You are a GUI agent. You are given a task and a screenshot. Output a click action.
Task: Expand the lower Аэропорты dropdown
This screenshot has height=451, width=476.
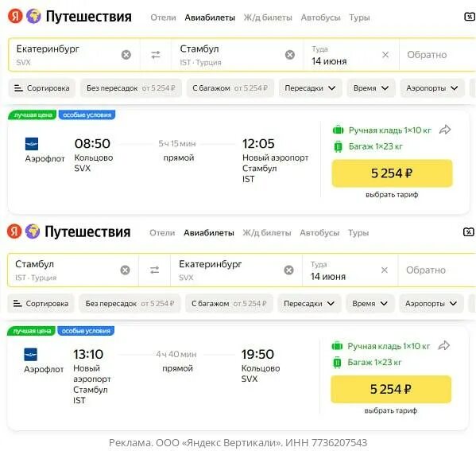tap(431, 303)
